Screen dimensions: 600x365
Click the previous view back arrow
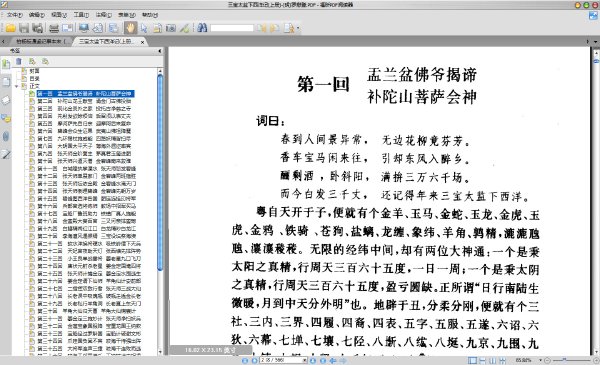(333, 360)
